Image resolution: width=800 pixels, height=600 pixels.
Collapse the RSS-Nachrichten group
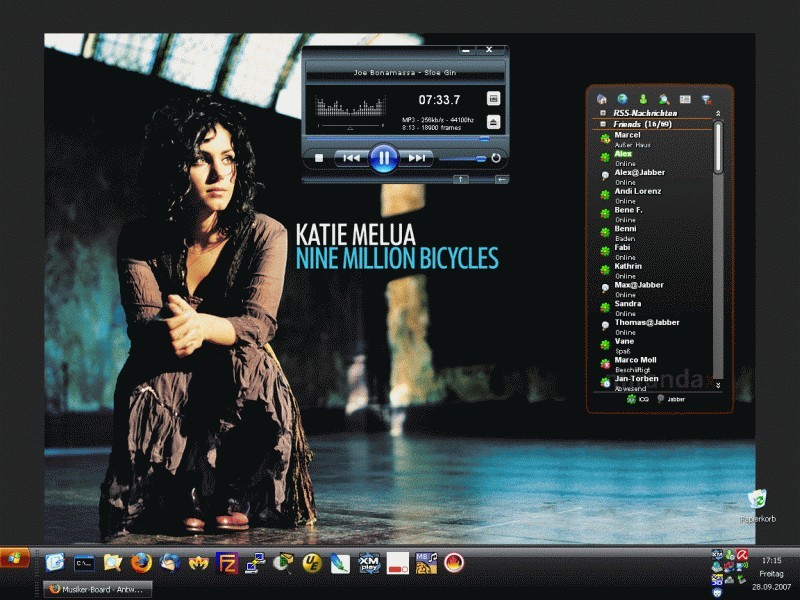tap(603, 113)
